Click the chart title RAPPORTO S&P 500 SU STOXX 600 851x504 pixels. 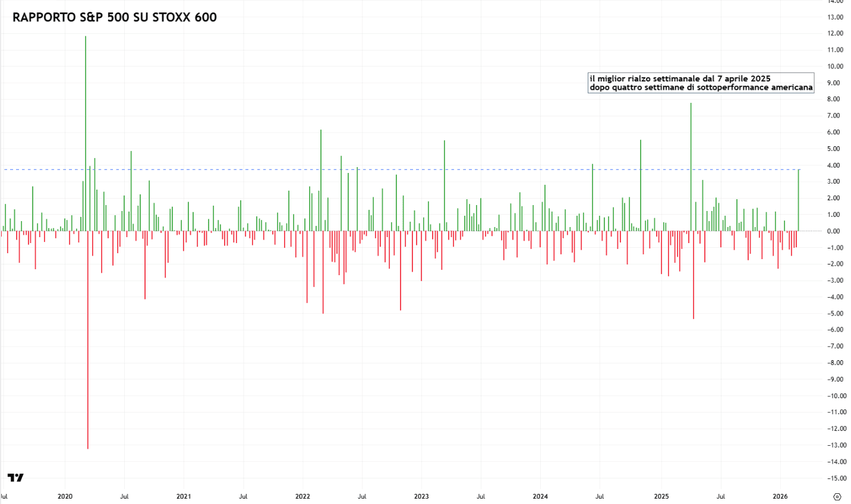pyautogui.click(x=115, y=17)
